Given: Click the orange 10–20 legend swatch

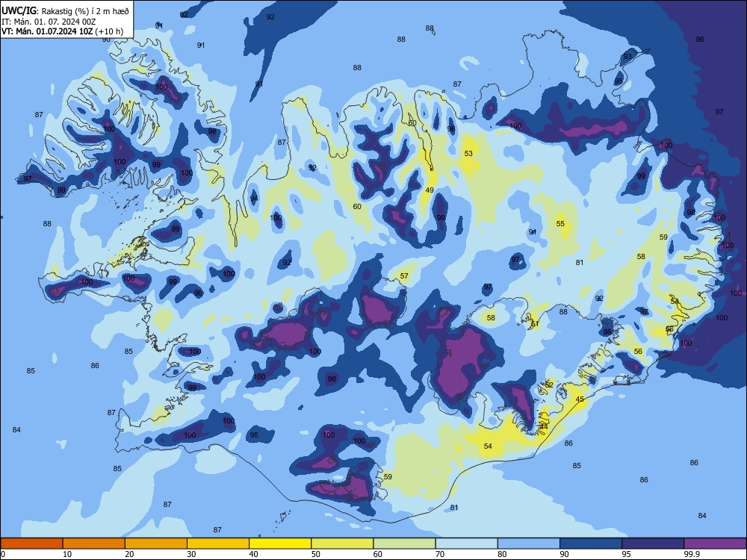Looking at the screenshot, I should [94, 544].
